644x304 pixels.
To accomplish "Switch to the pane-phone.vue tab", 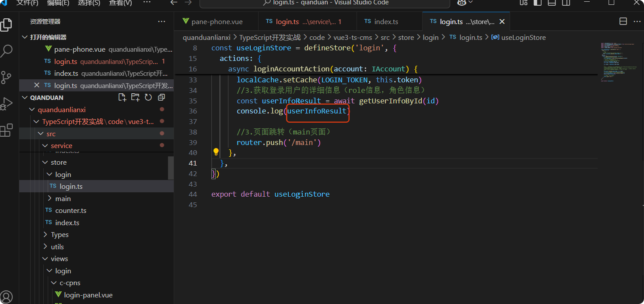I will (x=216, y=21).
